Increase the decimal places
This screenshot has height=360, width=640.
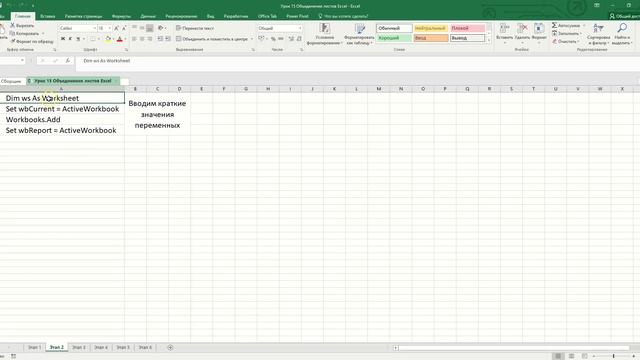click(x=291, y=39)
